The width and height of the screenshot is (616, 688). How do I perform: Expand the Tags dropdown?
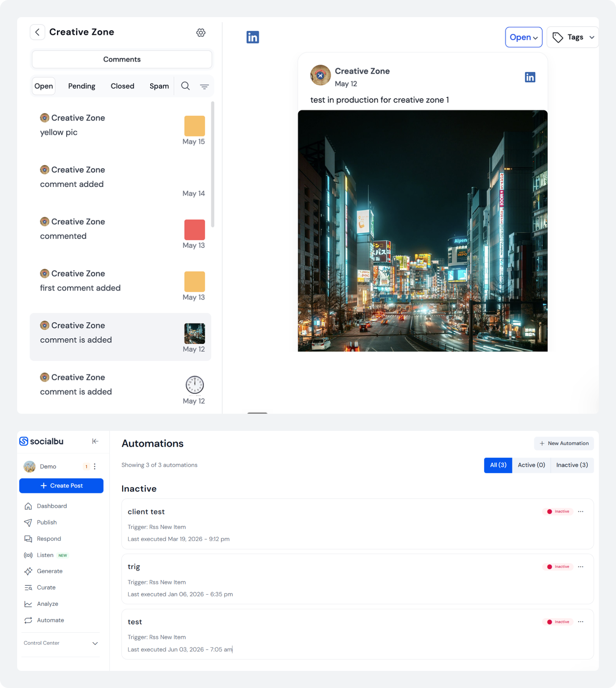coord(592,37)
